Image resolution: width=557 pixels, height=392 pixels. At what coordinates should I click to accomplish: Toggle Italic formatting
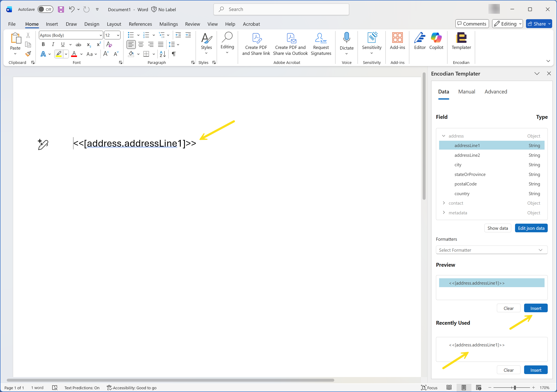coord(53,45)
